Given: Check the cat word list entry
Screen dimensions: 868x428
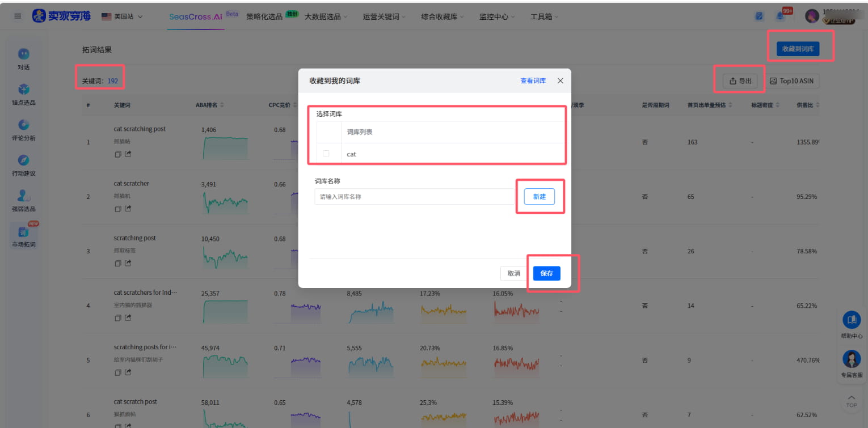Looking at the screenshot, I should [x=325, y=154].
